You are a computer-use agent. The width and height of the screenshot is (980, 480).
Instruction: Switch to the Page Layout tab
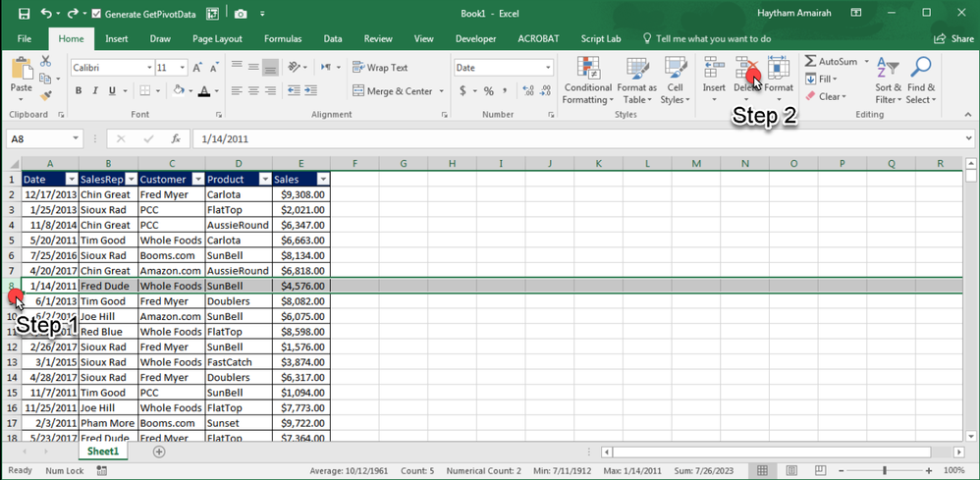tap(217, 38)
